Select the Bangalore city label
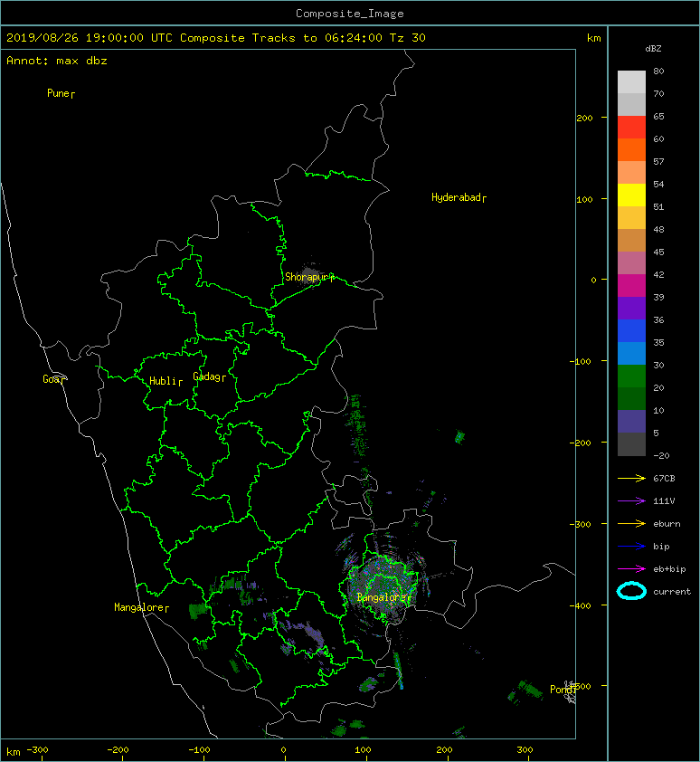 (383, 597)
